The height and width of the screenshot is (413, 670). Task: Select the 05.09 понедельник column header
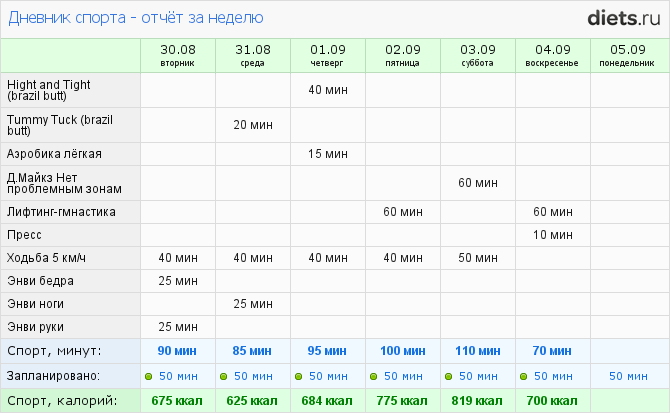(628, 55)
